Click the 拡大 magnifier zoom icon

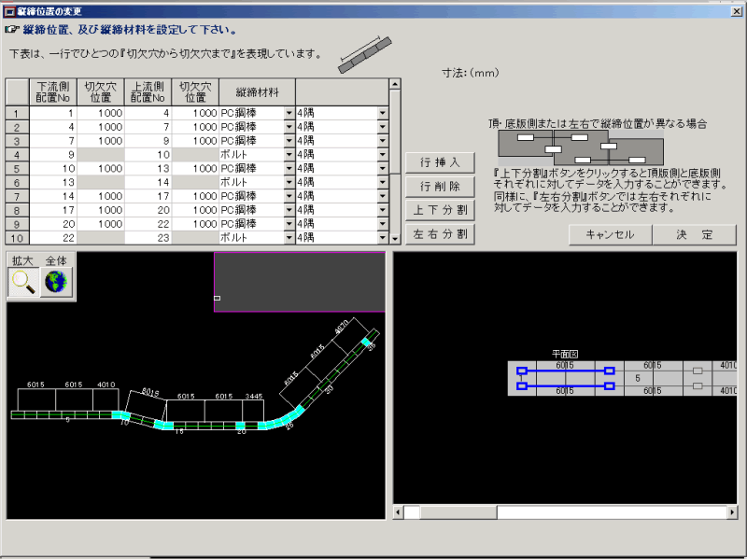point(24,283)
